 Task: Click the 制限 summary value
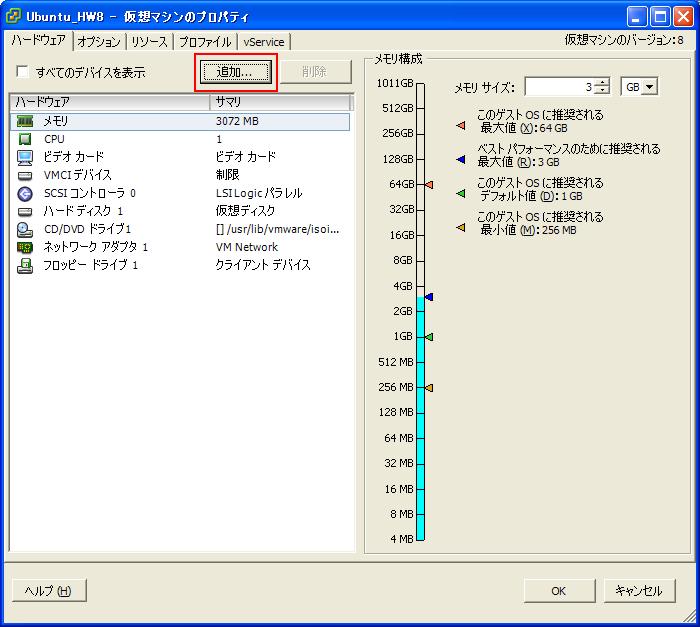pyautogui.click(x=228, y=175)
